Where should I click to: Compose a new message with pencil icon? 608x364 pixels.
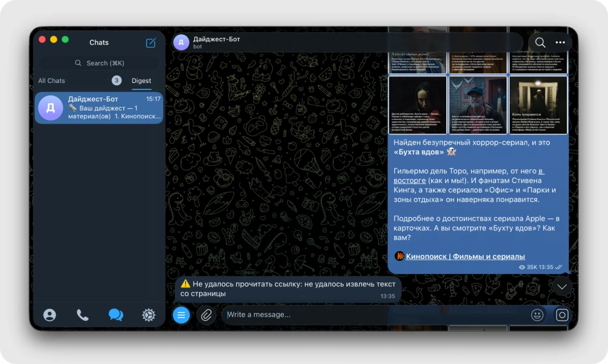point(151,43)
